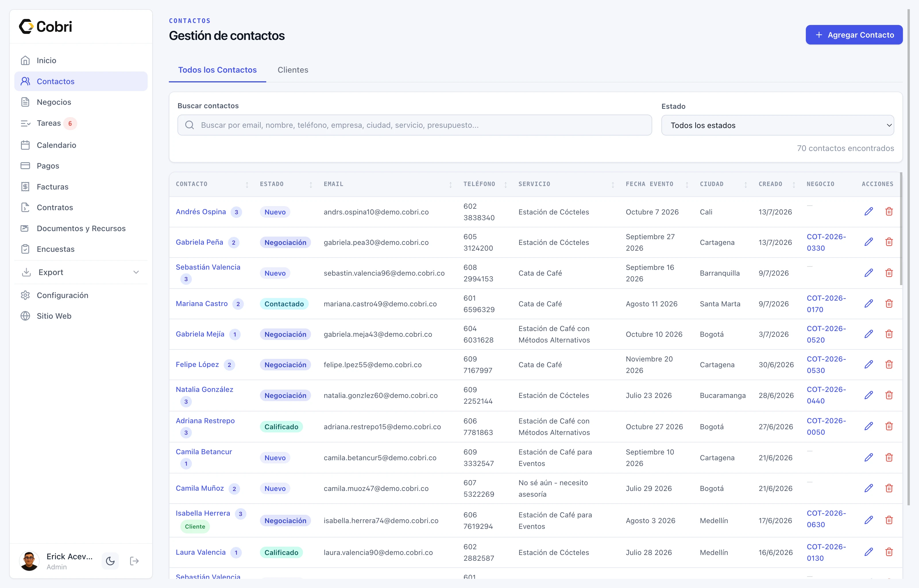Delete contact Mariana Castro

pyautogui.click(x=889, y=303)
